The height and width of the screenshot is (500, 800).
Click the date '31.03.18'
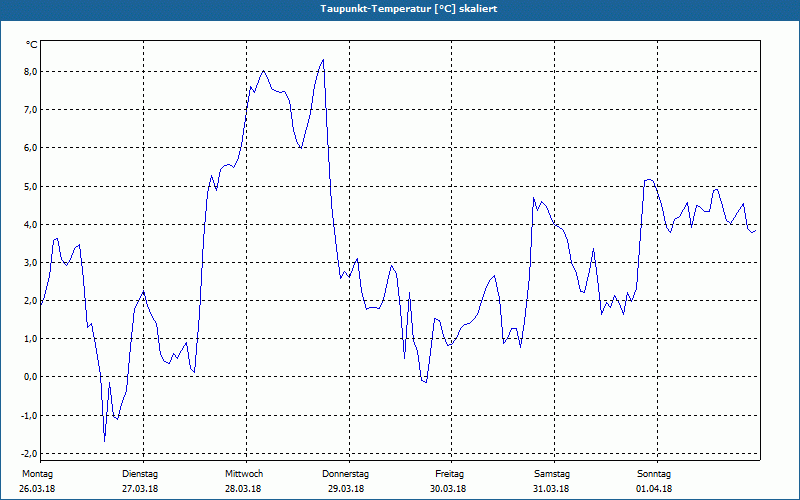551,489
